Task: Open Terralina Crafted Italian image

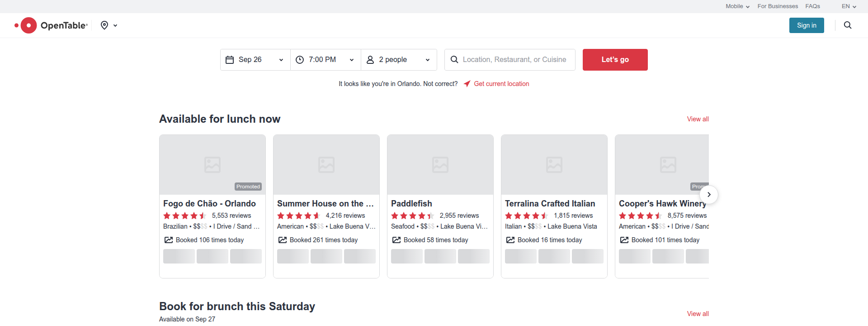Action: coord(554,165)
